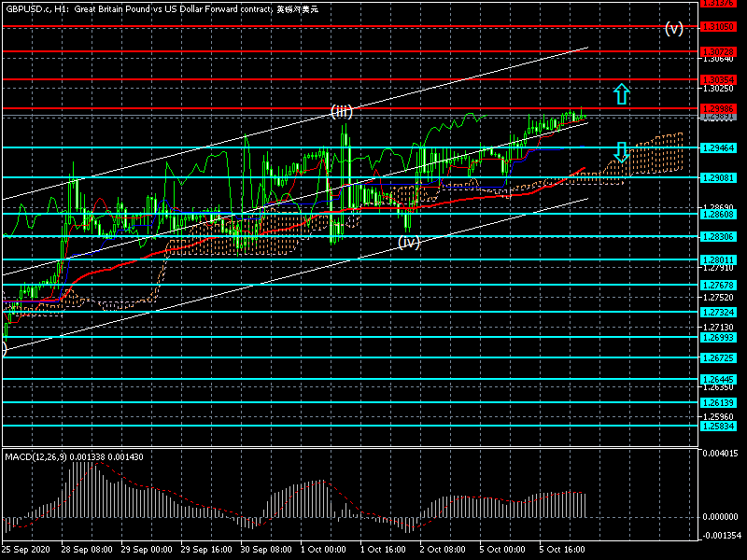
Task: Click the red 1.30728 price label
Action: [718, 51]
